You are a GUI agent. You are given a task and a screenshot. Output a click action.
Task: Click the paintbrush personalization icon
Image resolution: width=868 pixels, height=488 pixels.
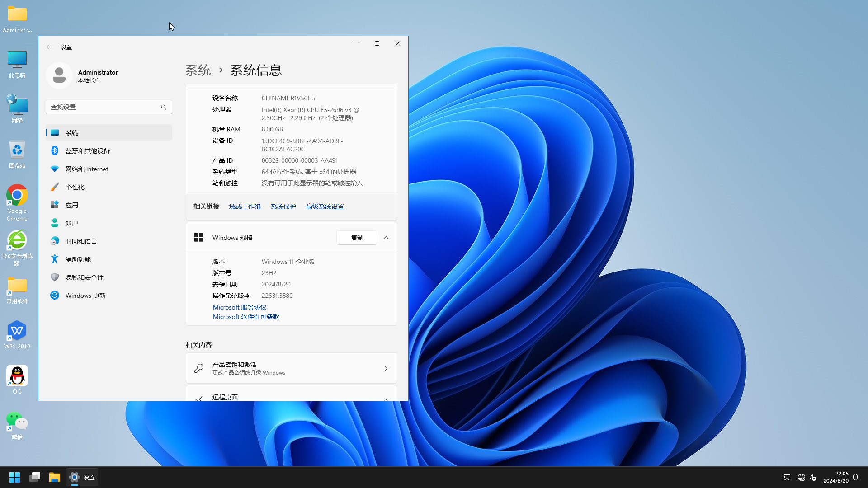55,187
